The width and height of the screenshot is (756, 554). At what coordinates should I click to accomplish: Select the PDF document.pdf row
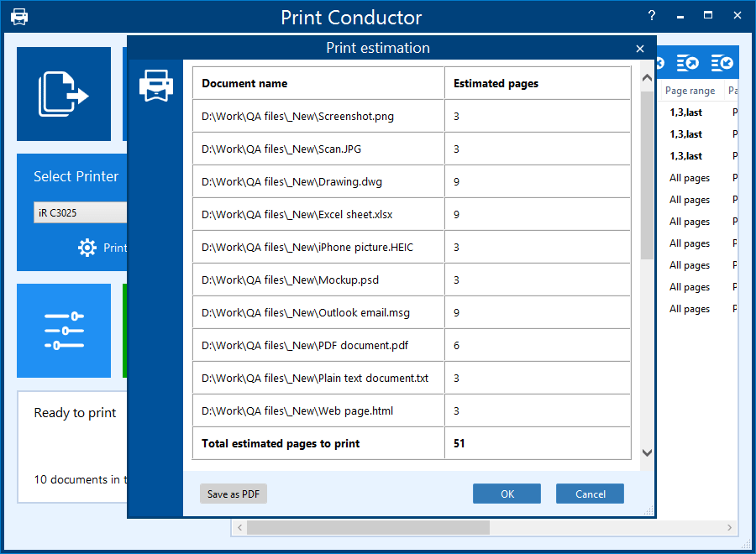point(305,345)
